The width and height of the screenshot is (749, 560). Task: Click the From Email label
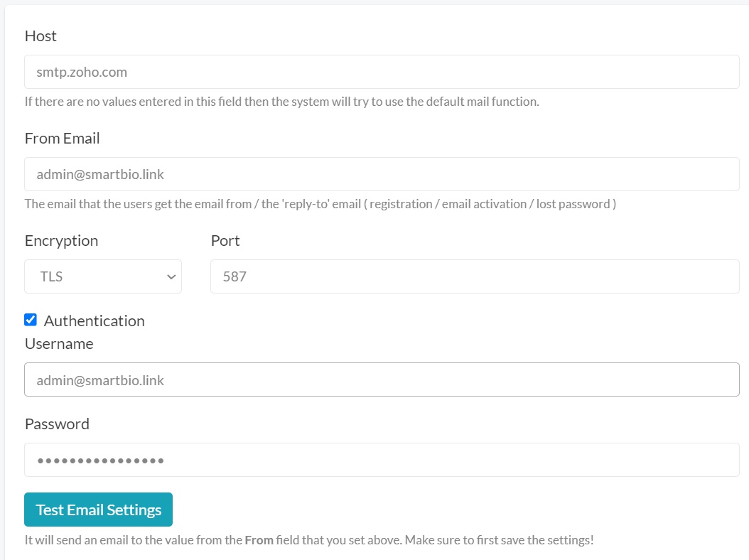click(62, 139)
